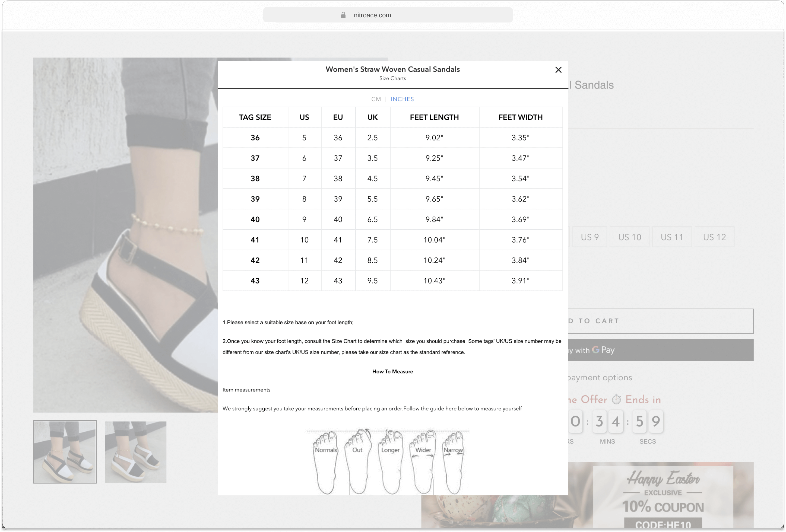
Task: Close the Size Charts popup
Action: [x=558, y=70]
